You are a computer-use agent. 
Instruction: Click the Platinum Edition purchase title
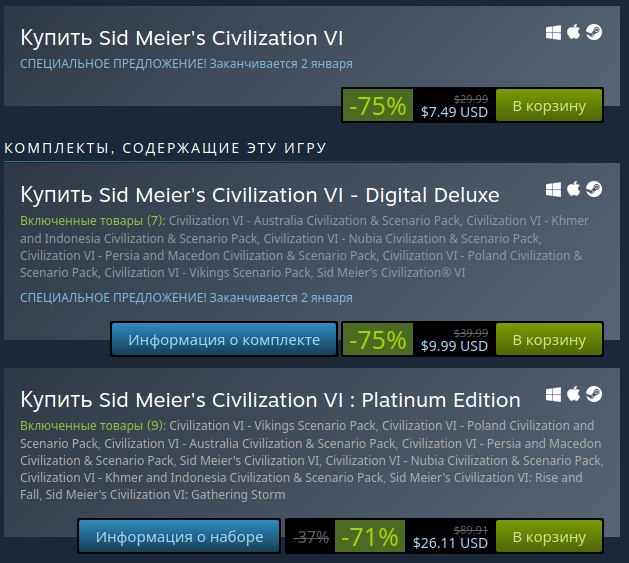point(270,400)
